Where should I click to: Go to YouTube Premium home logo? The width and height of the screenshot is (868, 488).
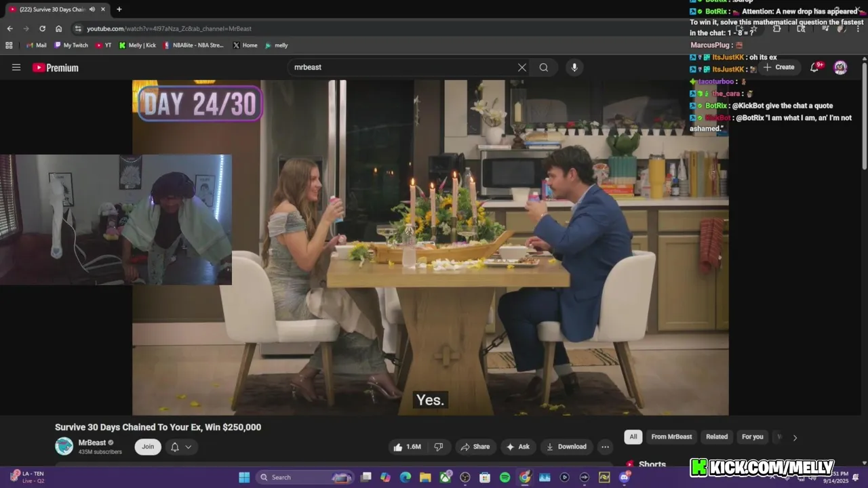click(x=56, y=68)
